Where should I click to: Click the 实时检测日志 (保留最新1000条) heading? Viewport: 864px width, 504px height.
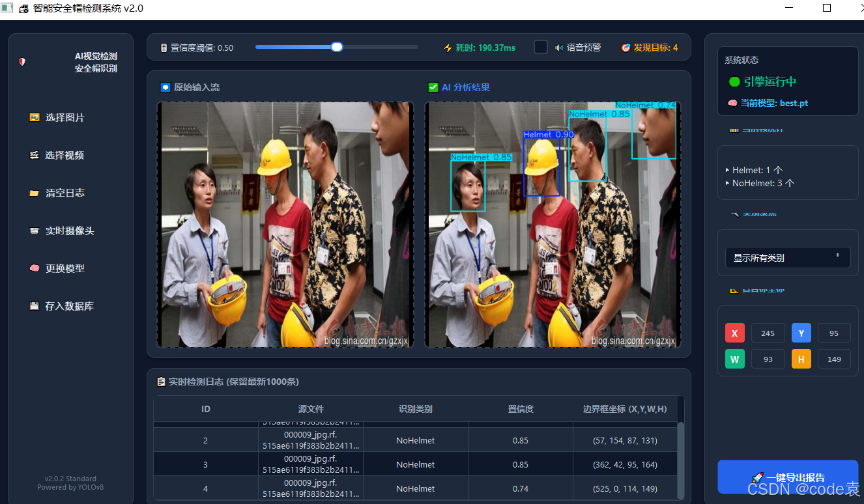pyautogui.click(x=234, y=382)
